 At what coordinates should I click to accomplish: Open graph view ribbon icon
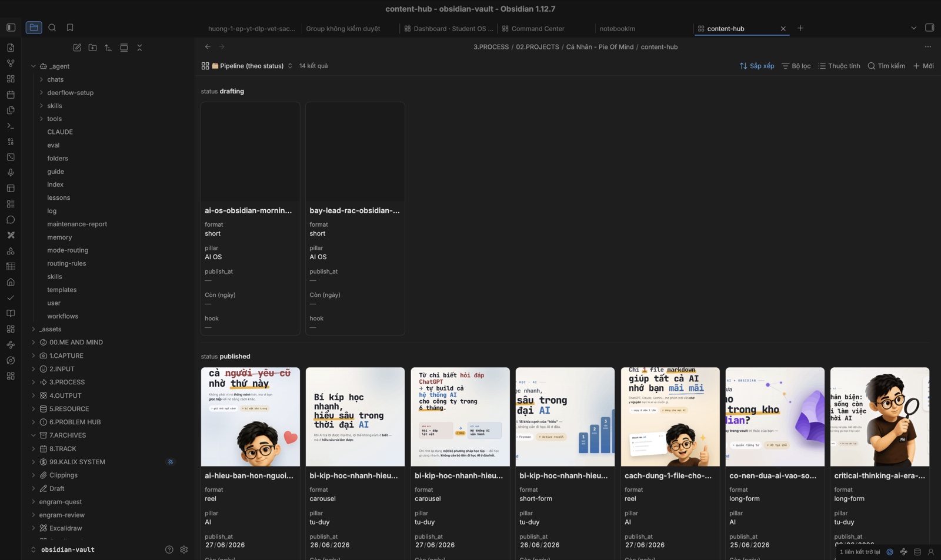[x=11, y=63]
